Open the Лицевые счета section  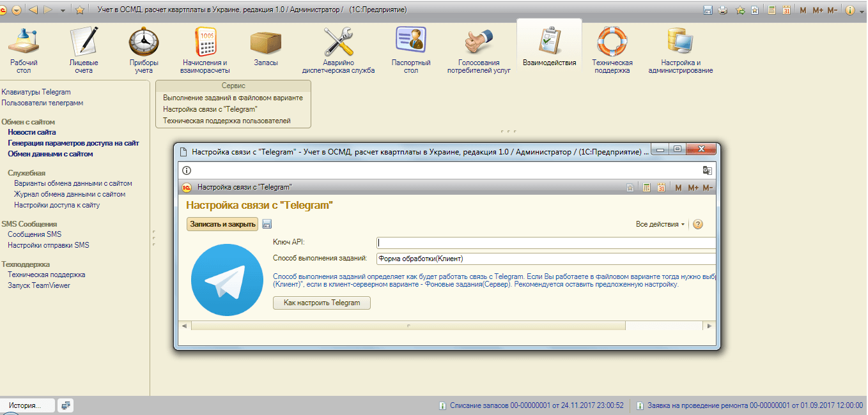[x=84, y=50]
